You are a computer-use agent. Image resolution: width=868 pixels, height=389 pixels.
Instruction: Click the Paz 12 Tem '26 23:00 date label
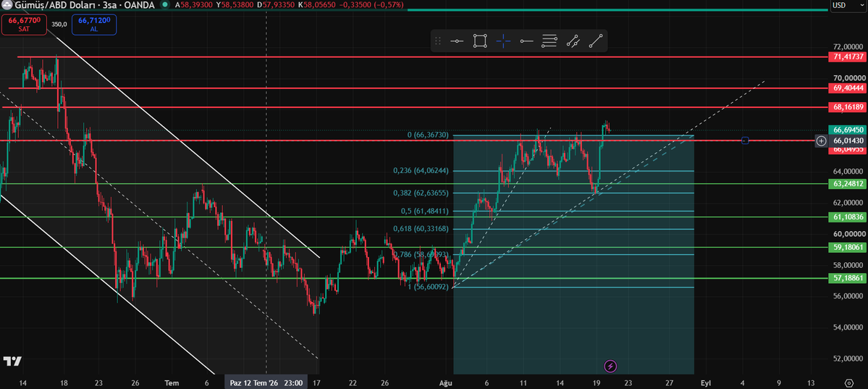266,383
